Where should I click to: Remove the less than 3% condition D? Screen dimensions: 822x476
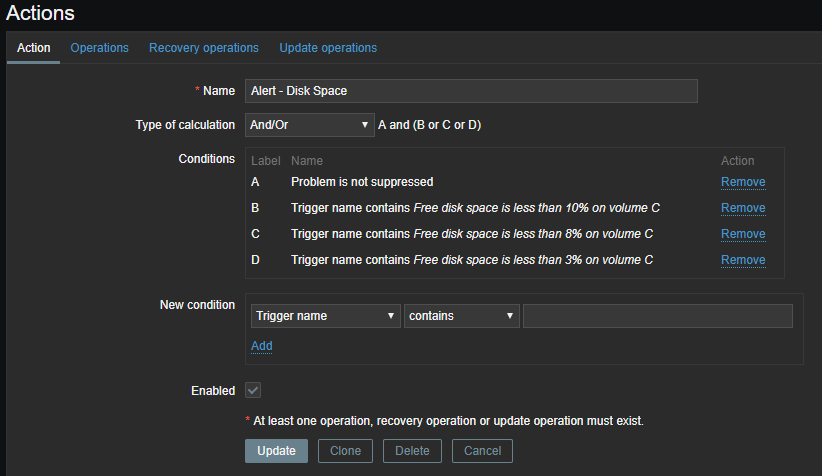coord(743,260)
